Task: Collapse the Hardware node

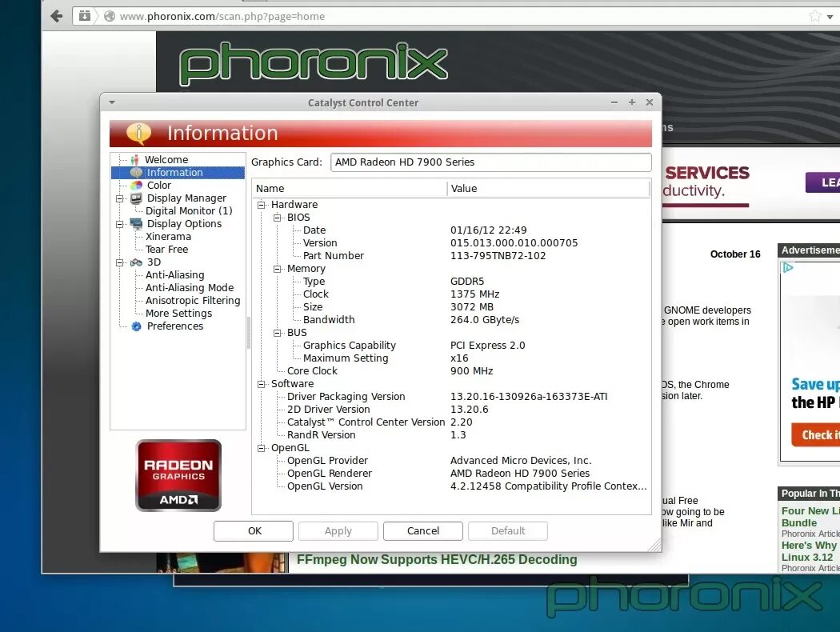Action: 262,205
